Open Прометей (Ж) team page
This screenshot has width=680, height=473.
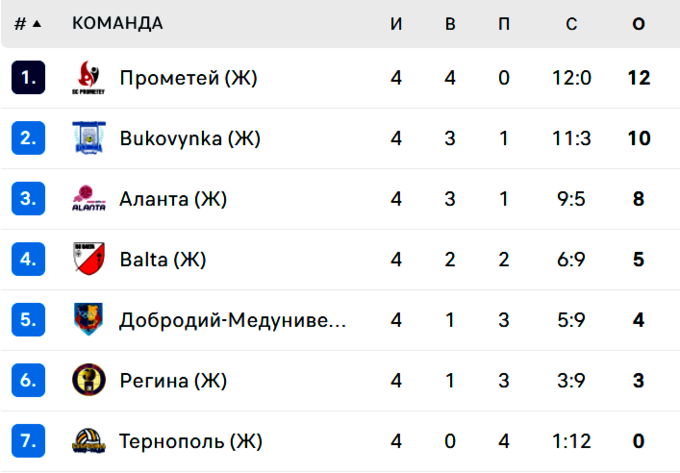point(188,77)
